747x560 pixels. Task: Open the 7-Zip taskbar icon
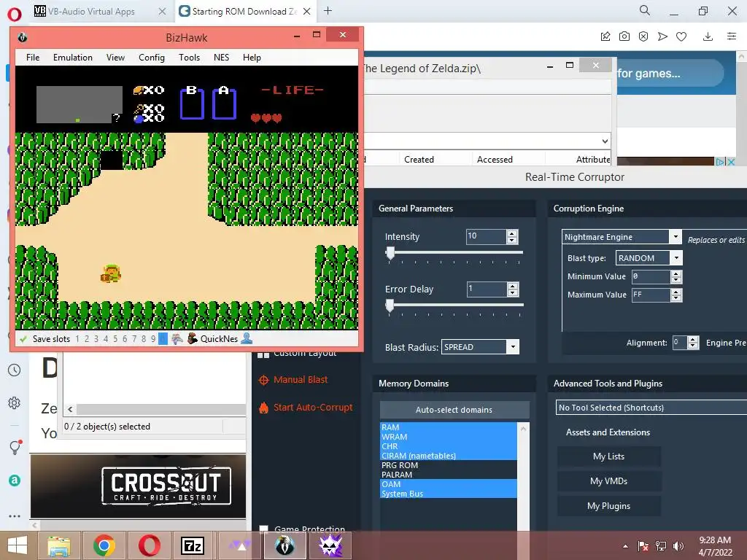pos(193,545)
